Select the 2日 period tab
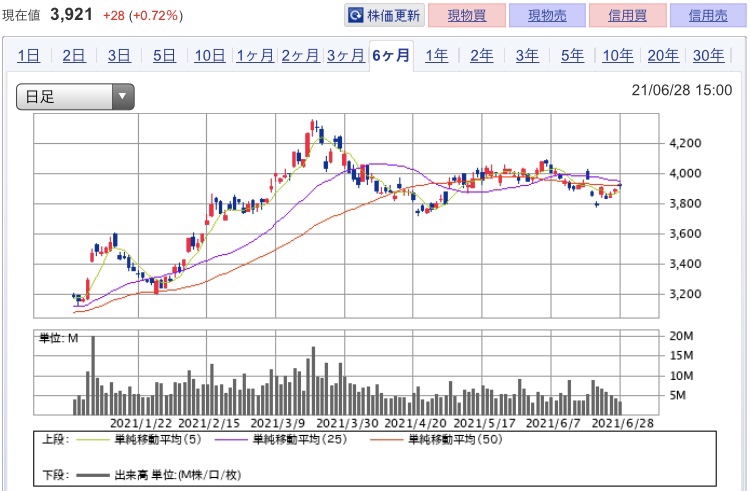 click(x=74, y=55)
